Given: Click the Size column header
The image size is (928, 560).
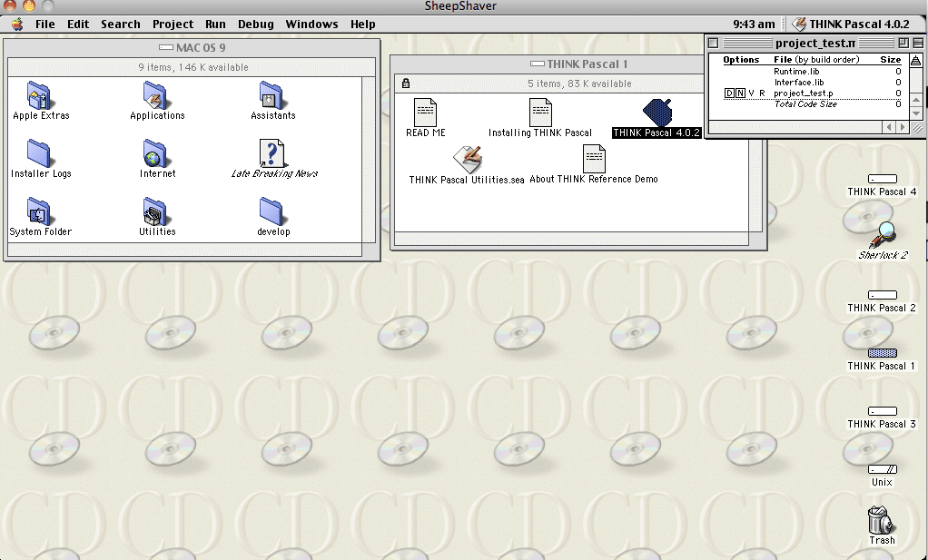Looking at the screenshot, I should 890,60.
